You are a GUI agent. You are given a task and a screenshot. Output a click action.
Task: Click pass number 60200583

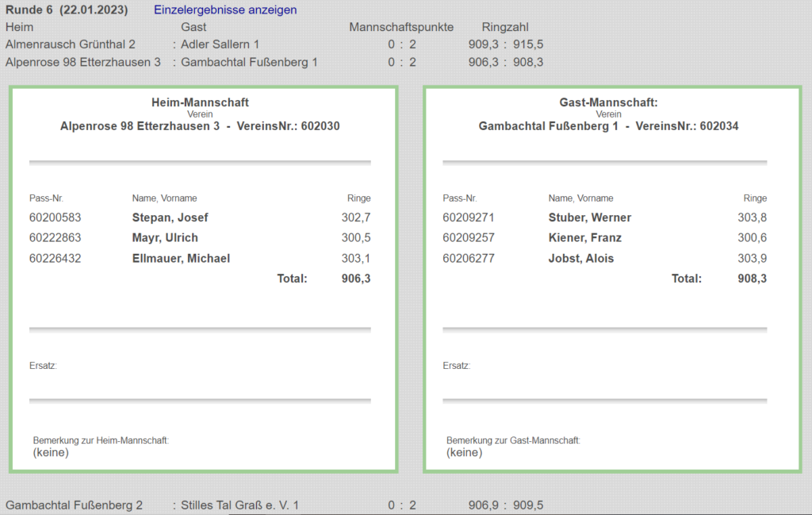56,217
